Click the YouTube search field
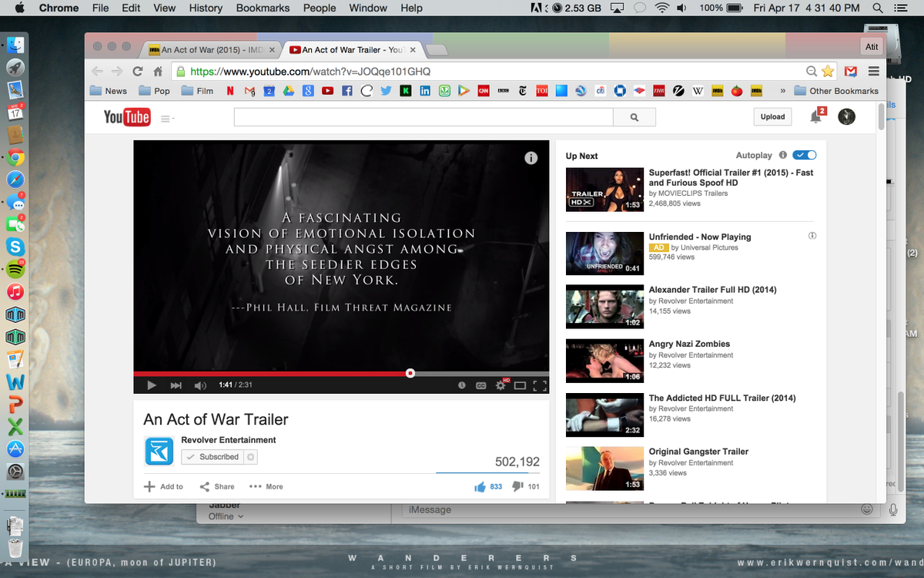 tap(423, 117)
